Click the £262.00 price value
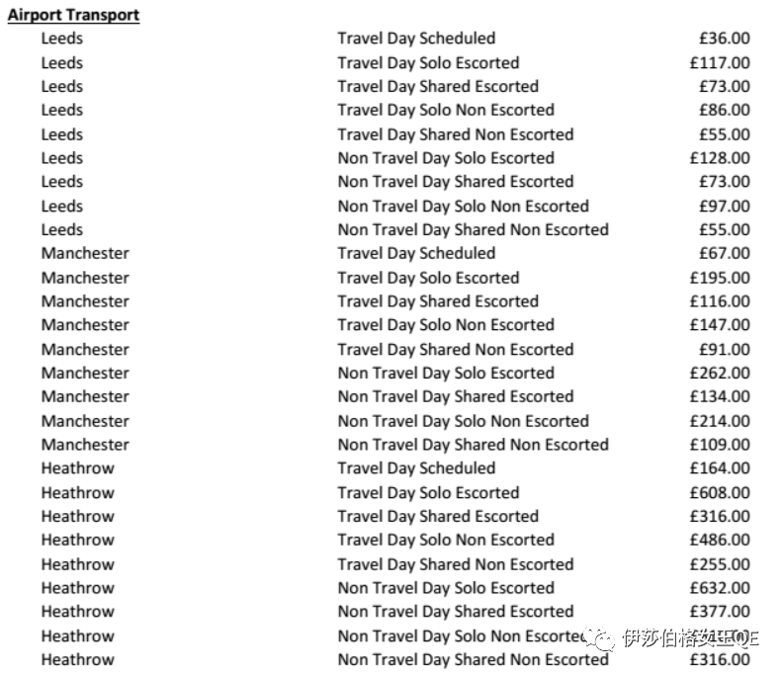 click(720, 373)
